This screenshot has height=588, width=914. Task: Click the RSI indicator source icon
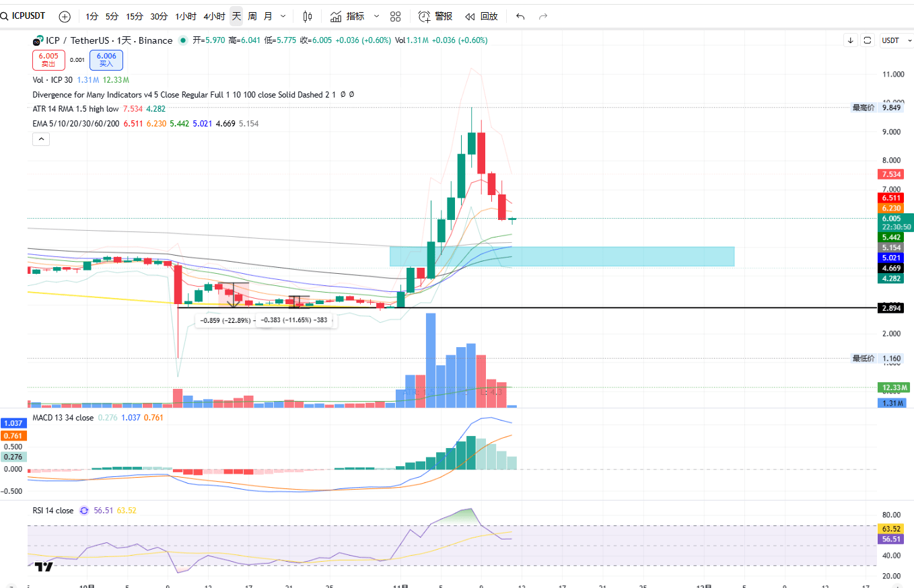coord(84,511)
